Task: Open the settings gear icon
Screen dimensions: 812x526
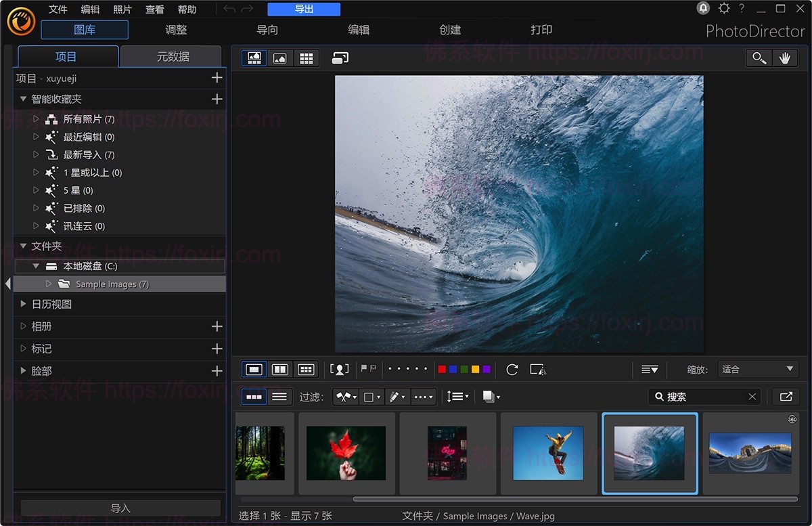Action: point(724,9)
